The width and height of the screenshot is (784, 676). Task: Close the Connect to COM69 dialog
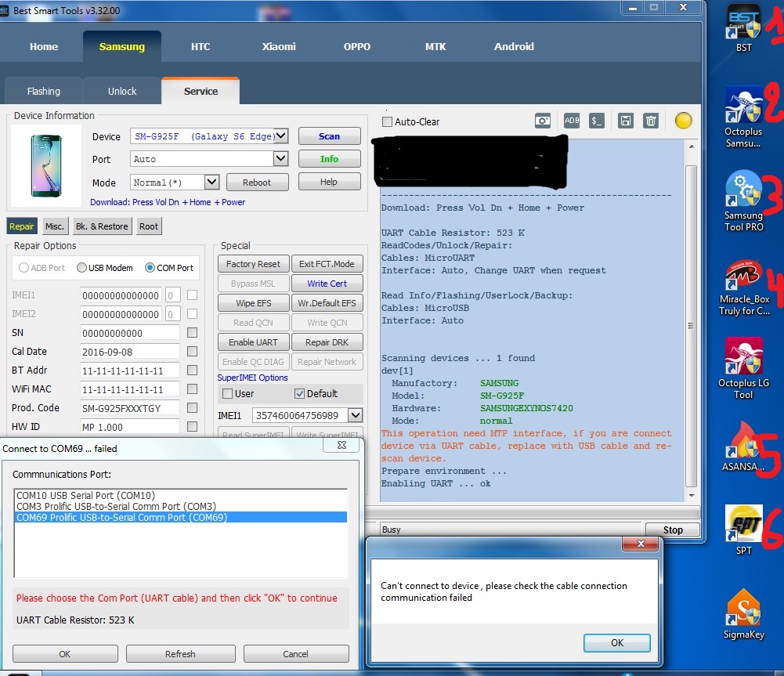341,445
